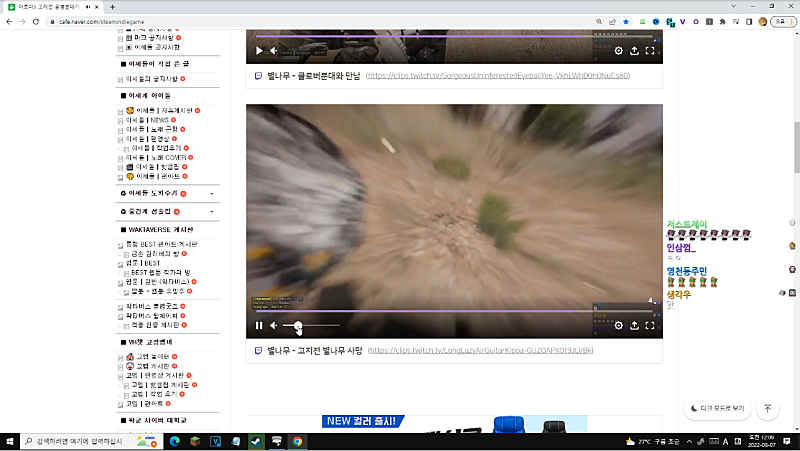Image resolution: width=800 pixels, height=451 pixels.
Task: Open Microsoft Edge from taskbar
Action: pyautogui.click(x=174, y=441)
